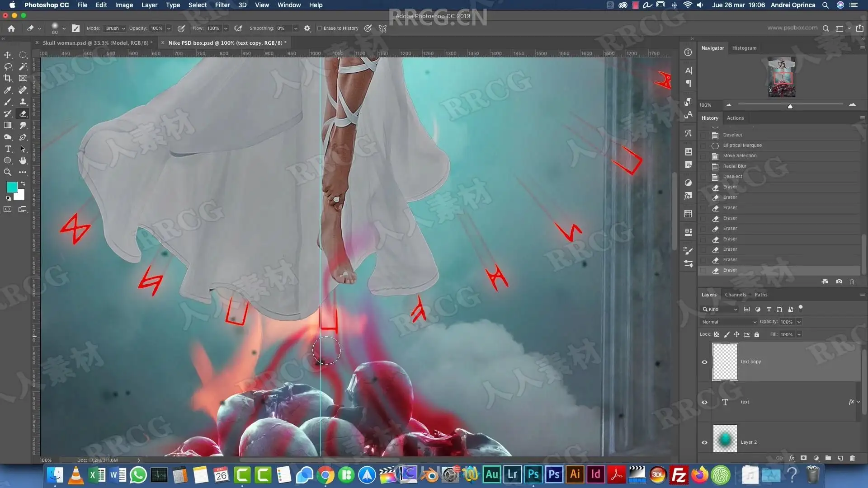Open the Filter menu
Screen dimensions: 868x488
click(x=222, y=5)
